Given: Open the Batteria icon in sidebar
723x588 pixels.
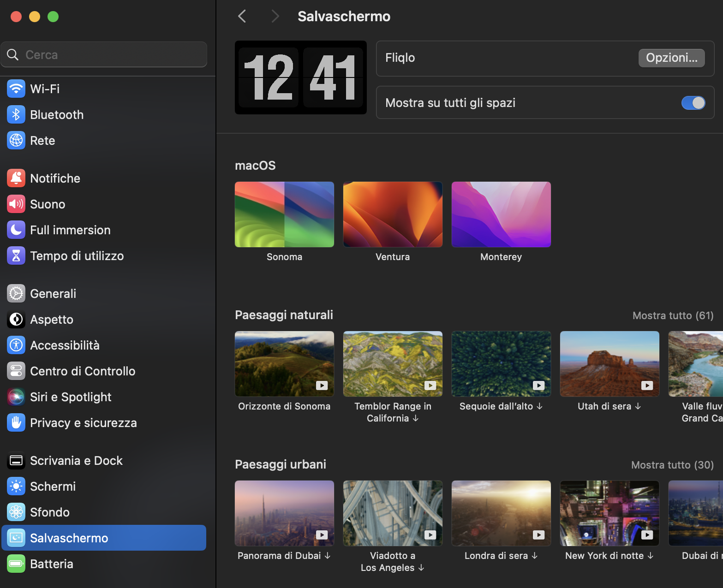Looking at the screenshot, I should (16, 564).
